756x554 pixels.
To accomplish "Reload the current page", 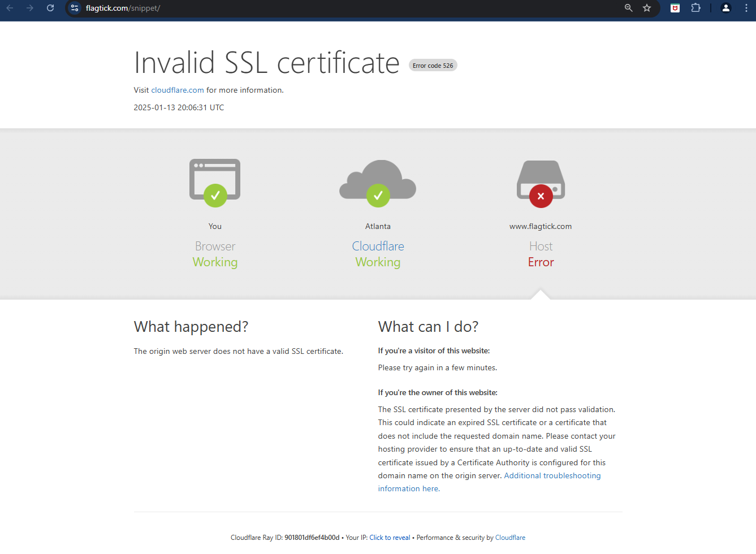I will (x=50, y=8).
